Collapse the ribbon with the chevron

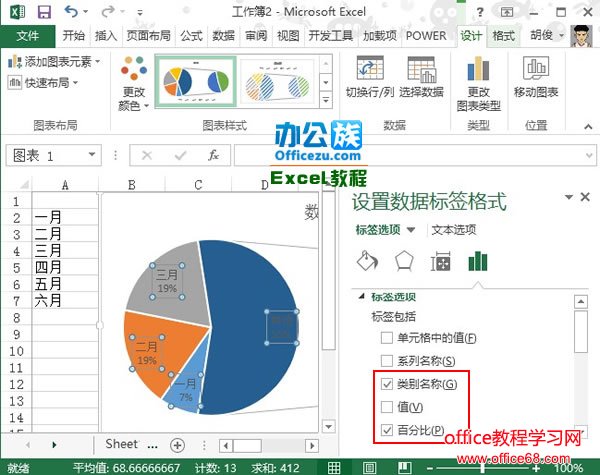coord(588,126)
